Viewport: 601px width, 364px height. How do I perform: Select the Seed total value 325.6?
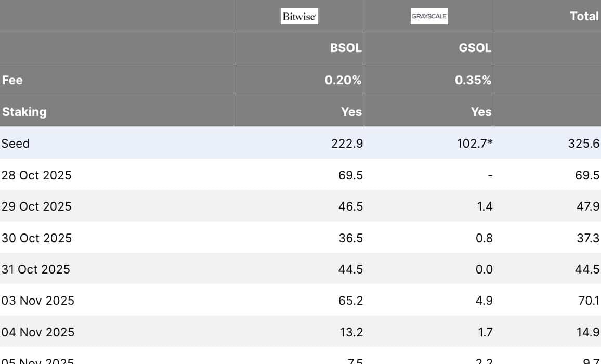point(584,144)
